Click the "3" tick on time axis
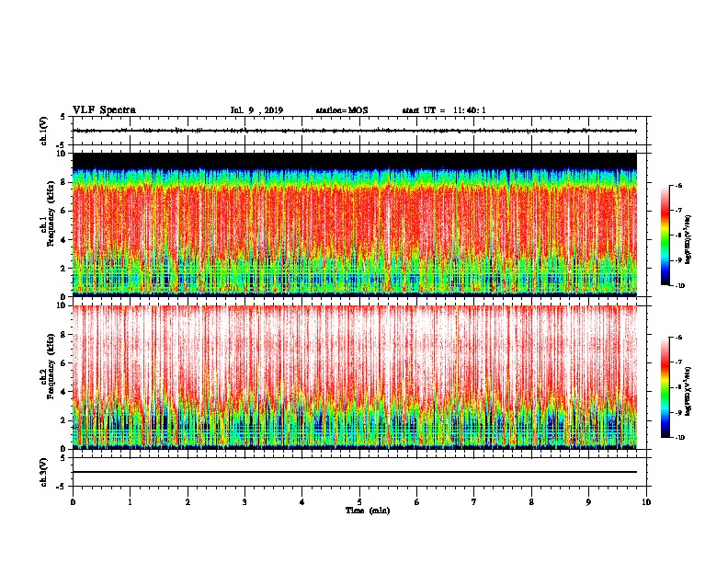Screen dimensions: 728x563 tap(245, 502)
